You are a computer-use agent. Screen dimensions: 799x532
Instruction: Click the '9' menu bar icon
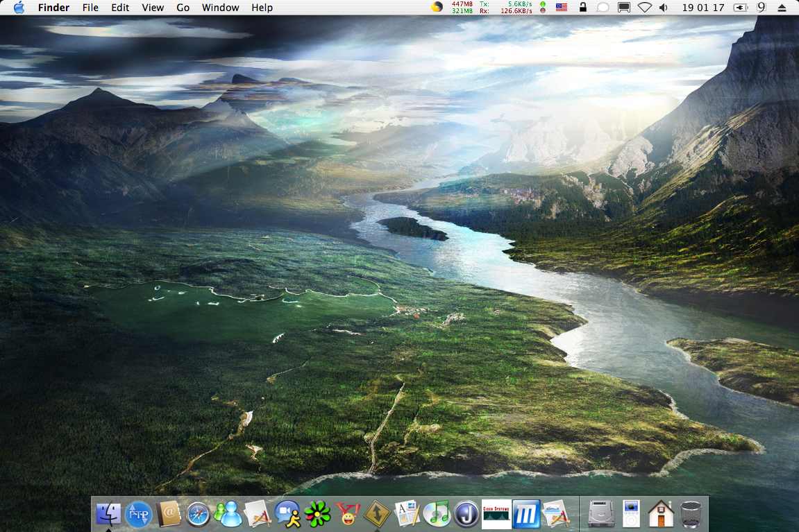(x=762, y=7)
